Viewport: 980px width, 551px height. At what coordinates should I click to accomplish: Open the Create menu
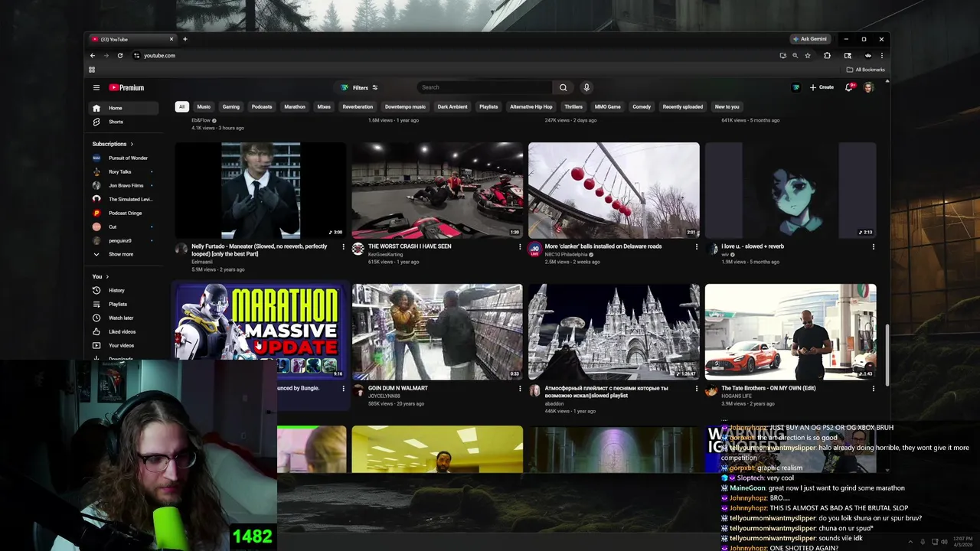822,87
